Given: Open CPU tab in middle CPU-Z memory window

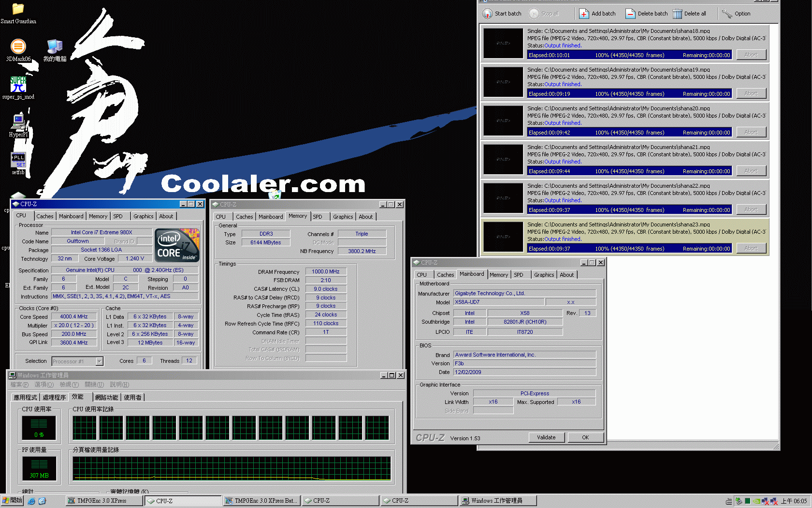Looking at the screenshot, I should pos(221,217).
